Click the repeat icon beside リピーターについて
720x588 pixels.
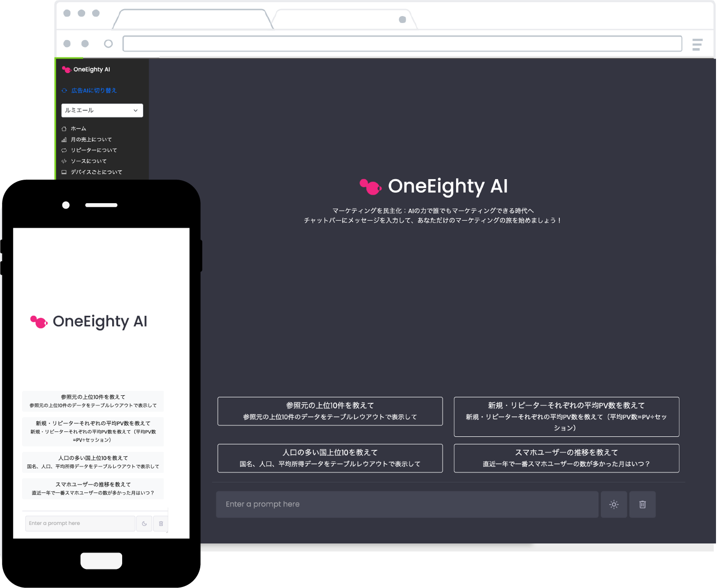tap(64, 150)
